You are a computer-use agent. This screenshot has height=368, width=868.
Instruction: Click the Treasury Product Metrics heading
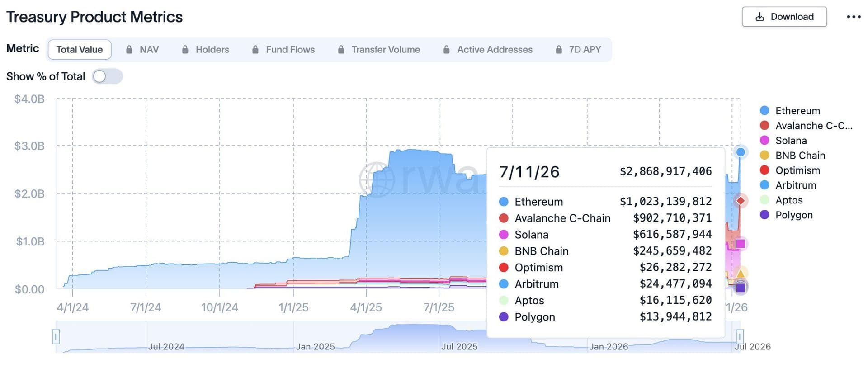[x=94, y=17]
